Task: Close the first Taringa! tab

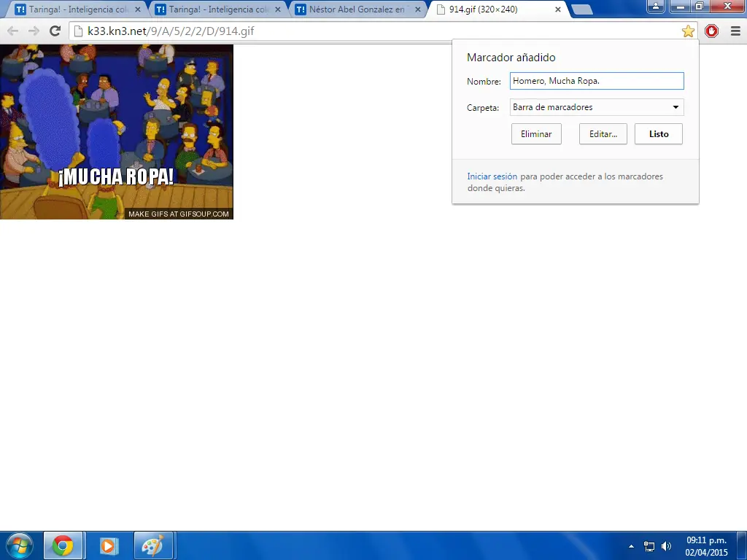Action: point(138,9)
